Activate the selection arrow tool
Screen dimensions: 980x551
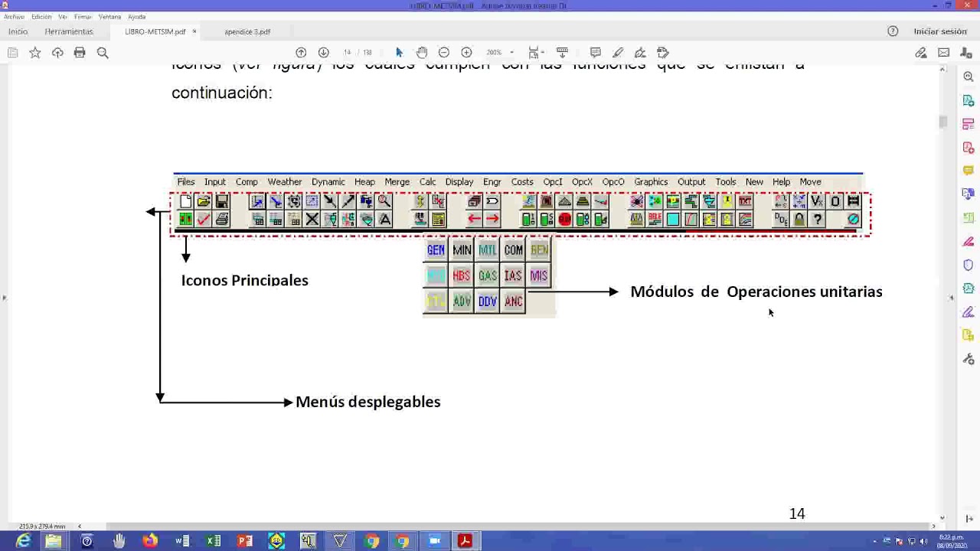click(x=399, y=52)
